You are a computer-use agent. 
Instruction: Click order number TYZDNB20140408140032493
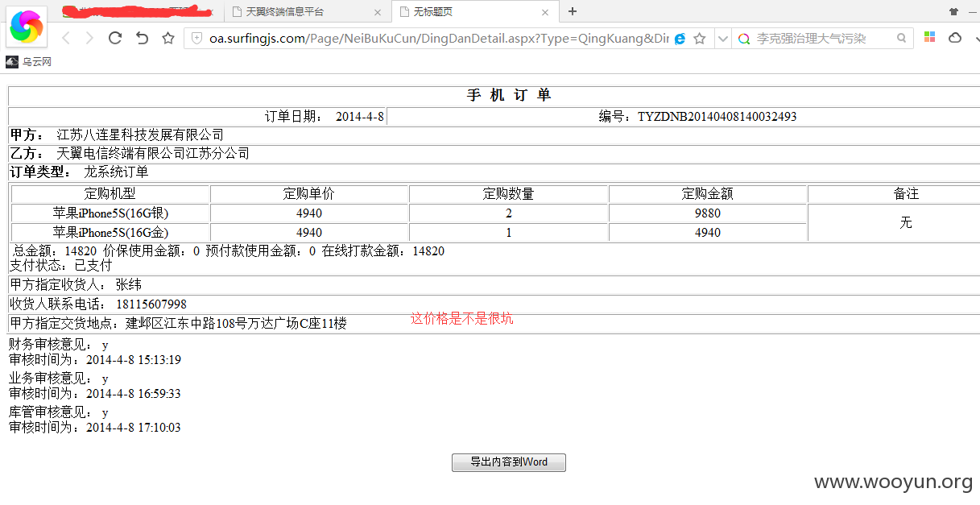coord(717,117)
